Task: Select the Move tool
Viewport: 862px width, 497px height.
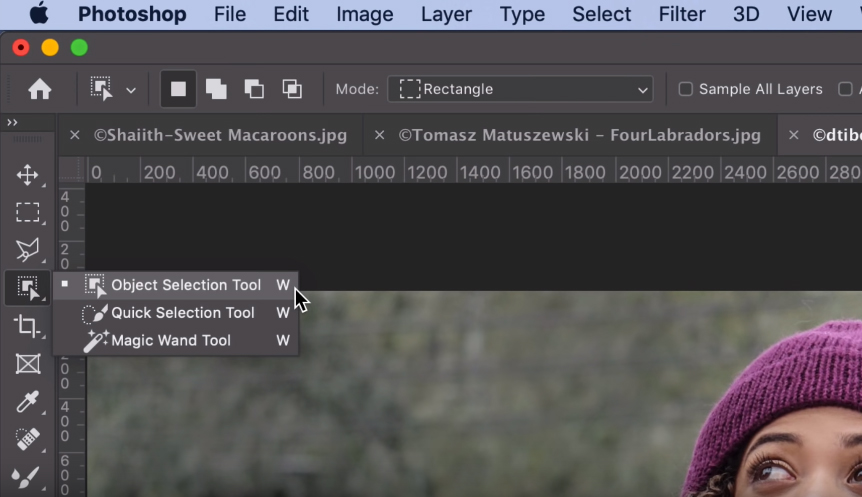Action: [x=27, y=175]
